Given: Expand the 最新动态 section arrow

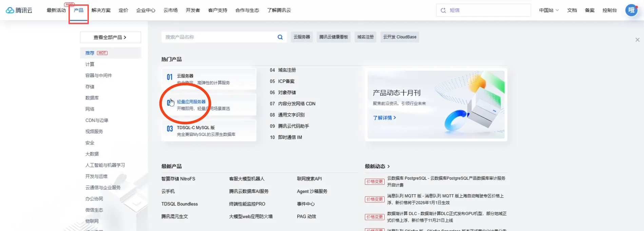Looking at the screenshot, I should 389,166.
